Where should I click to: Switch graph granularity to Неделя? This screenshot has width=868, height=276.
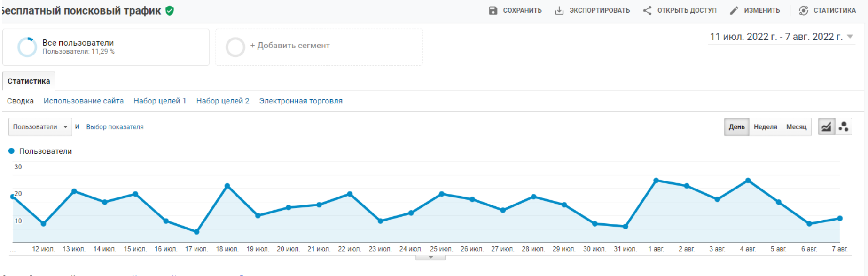coord(765,127)
